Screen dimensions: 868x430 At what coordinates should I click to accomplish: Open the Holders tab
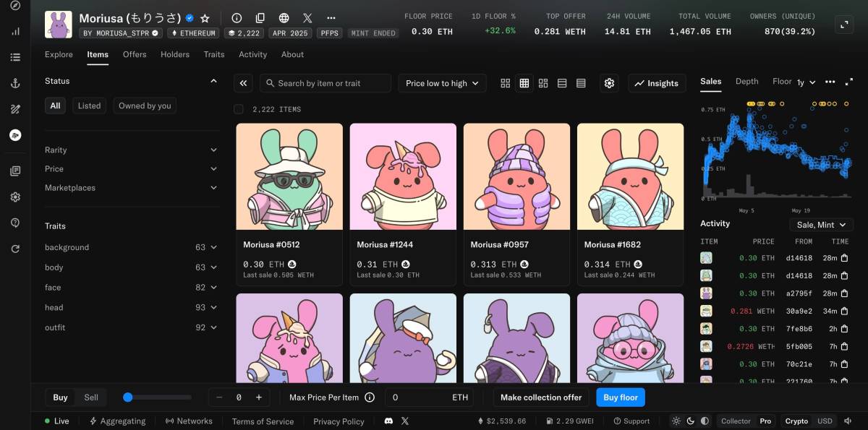click(x=175, y=54)
